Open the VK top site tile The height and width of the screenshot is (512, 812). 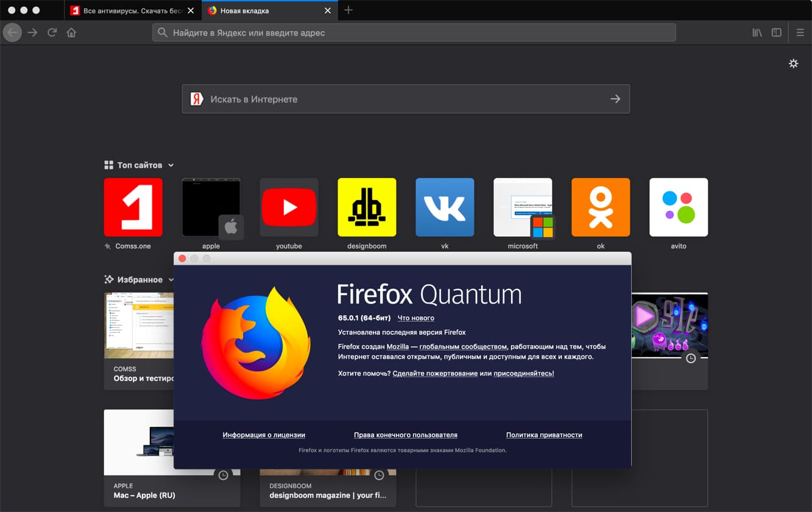point(445,207)
